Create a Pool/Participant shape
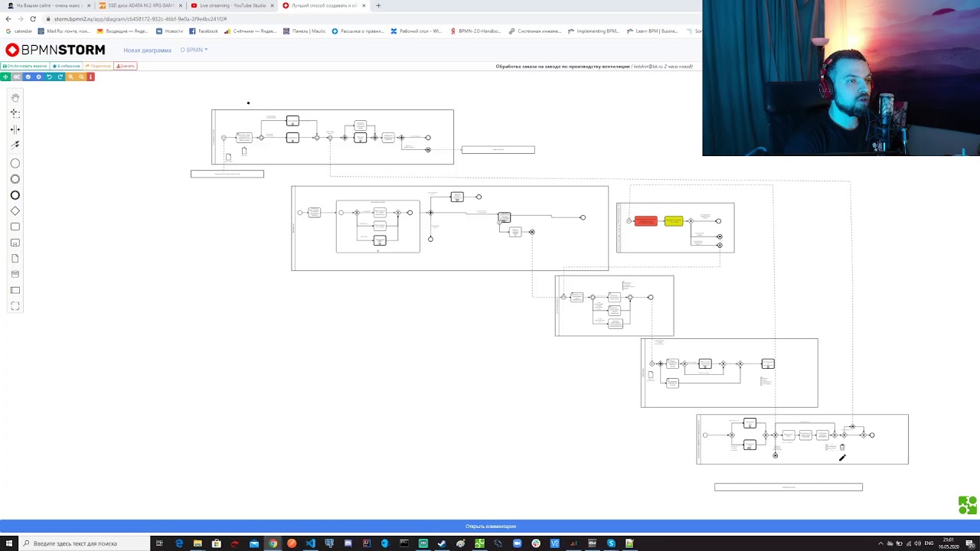The image size is (980, 551). coord(15,290)
